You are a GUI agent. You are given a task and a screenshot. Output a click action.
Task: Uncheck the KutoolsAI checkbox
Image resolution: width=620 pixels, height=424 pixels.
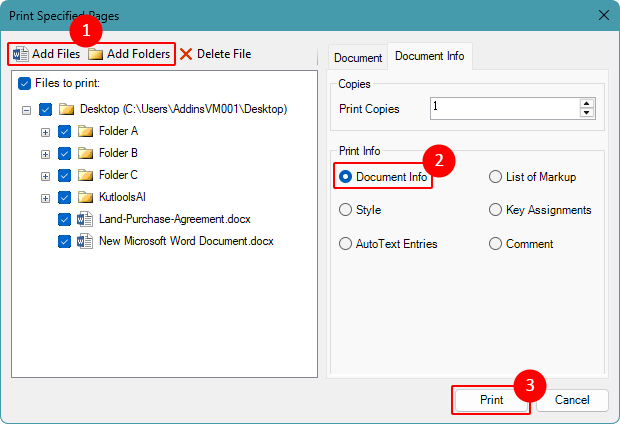[64, 197]
